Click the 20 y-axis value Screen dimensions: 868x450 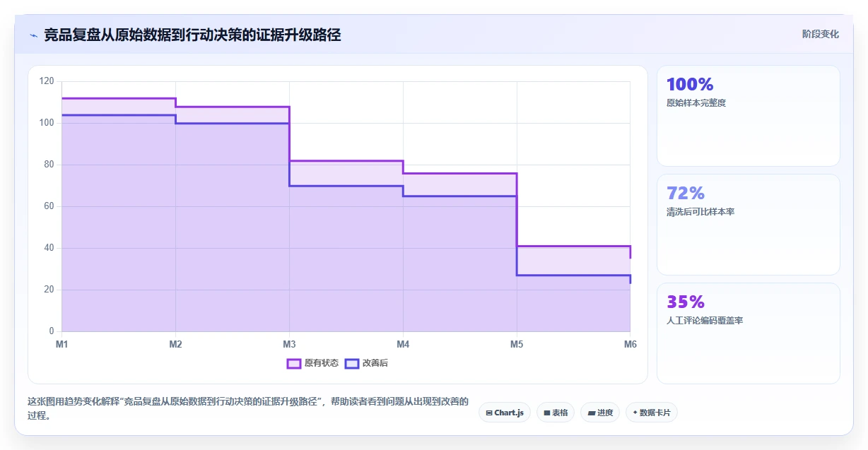[x=49, y=290]
